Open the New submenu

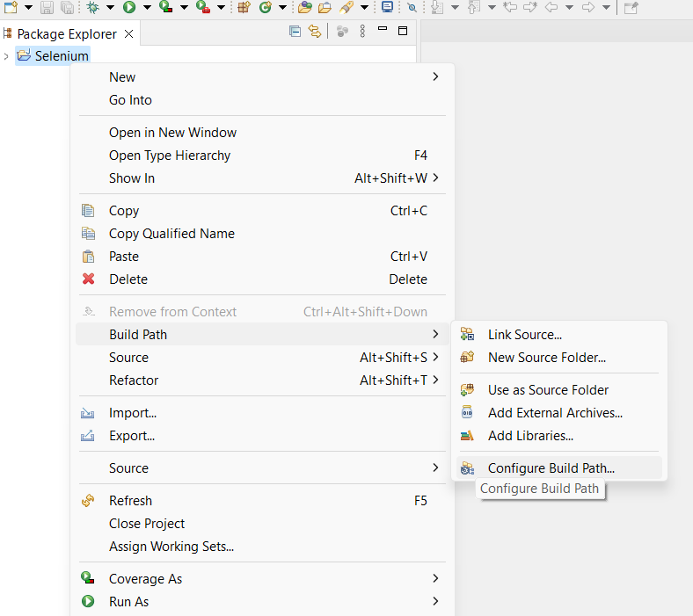point(262,76)
